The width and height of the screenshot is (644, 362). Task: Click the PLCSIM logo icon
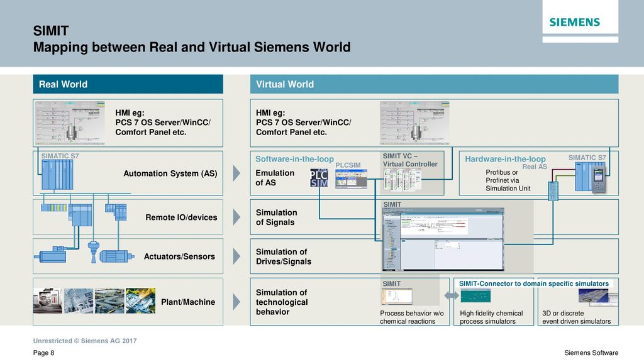[319, 178]
